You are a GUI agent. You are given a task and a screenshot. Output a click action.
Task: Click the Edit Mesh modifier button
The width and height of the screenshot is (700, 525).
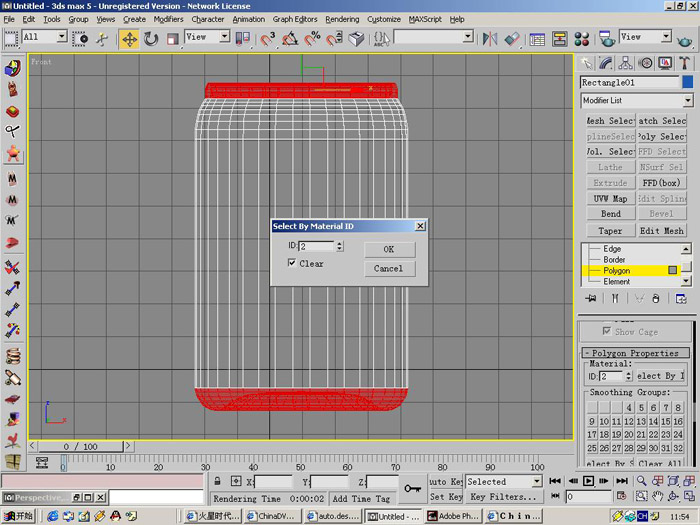(662, 230)
